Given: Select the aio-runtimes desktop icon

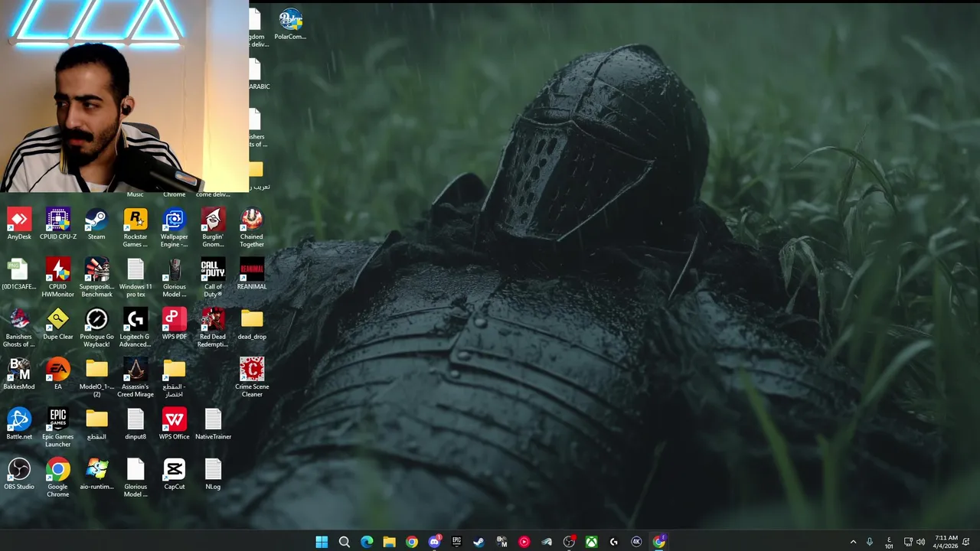Looking at the screenshot, I should (96, 474).
